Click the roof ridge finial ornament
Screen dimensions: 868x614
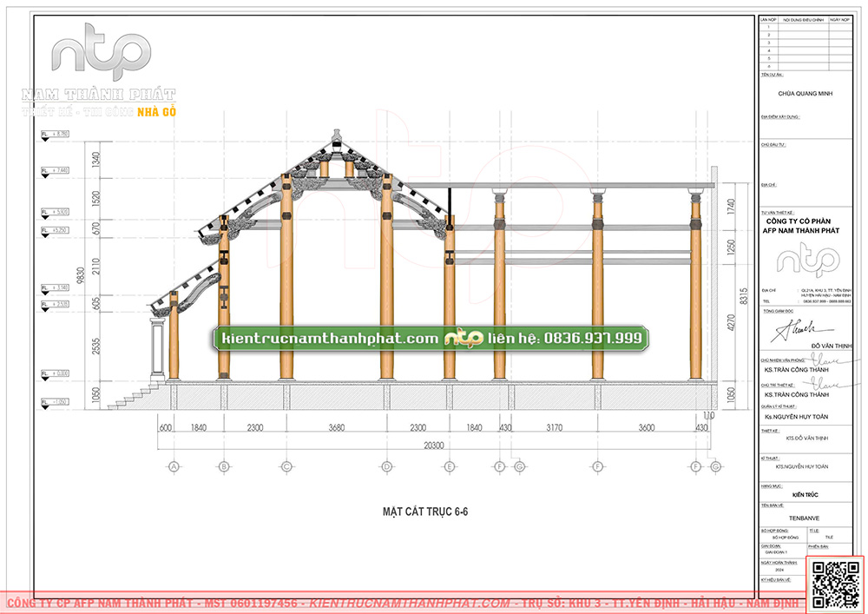point(336,136)
